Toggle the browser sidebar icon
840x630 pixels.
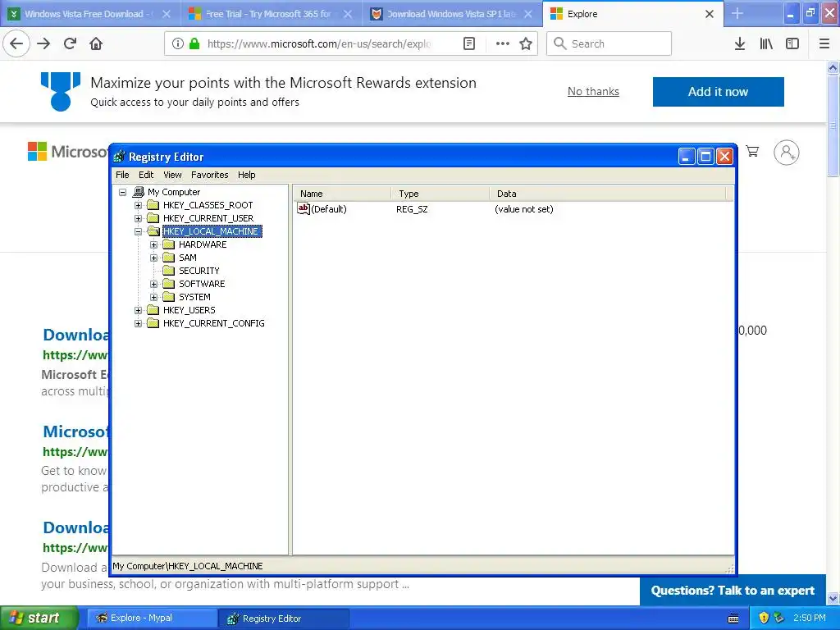pyautogui.click(x=792, y=43)
